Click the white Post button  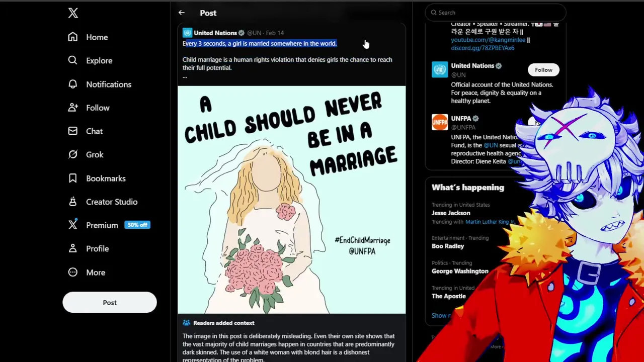tap(110, 303)
